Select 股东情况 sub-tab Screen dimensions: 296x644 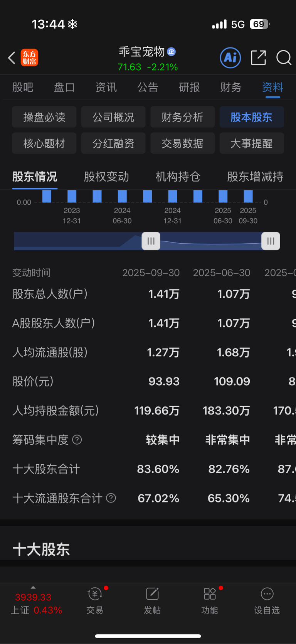[35, 177]
